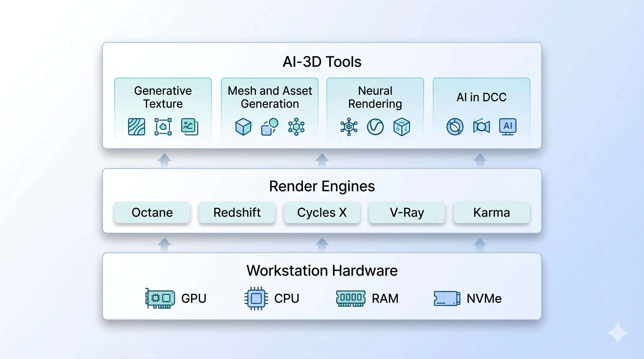Viewport: 644px width, 359px height.
Task: Click the neural hub node icon
Action: tap(349, 127)
